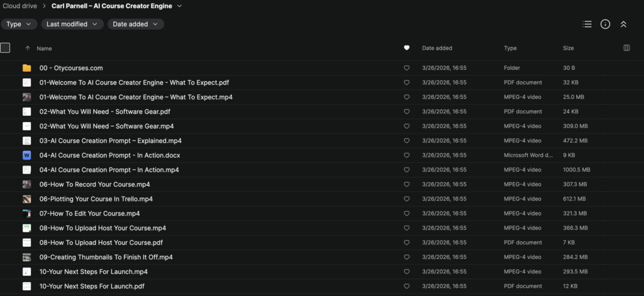Expand the Carl Parnell folder breadcrumb menu
Screen dimensions: 644x296
(180, 6)
